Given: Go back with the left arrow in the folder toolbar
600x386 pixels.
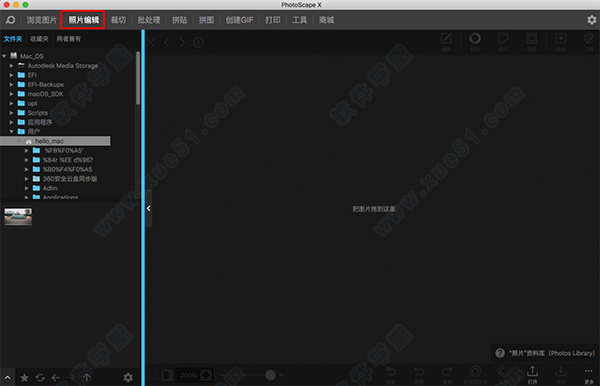Looking at the screenshot, I should pyautogui.click(x=56, y=378).
